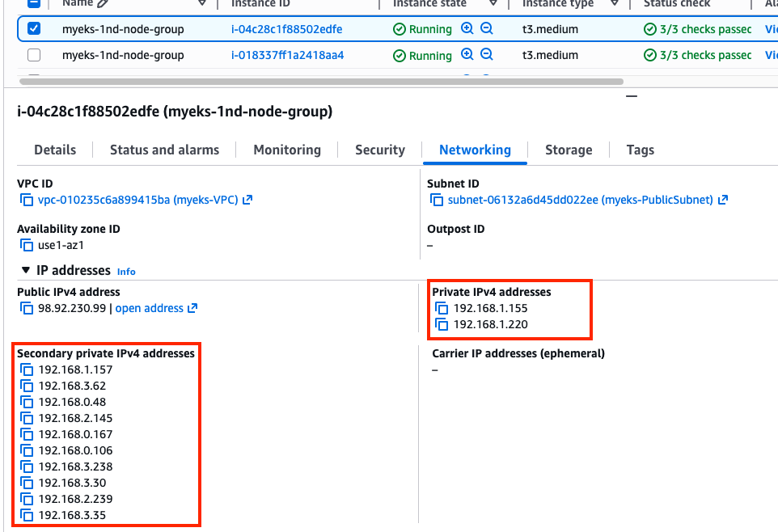
Task: Copy public IPv4 address 98.92.230.99
Action: pos(27,308)
